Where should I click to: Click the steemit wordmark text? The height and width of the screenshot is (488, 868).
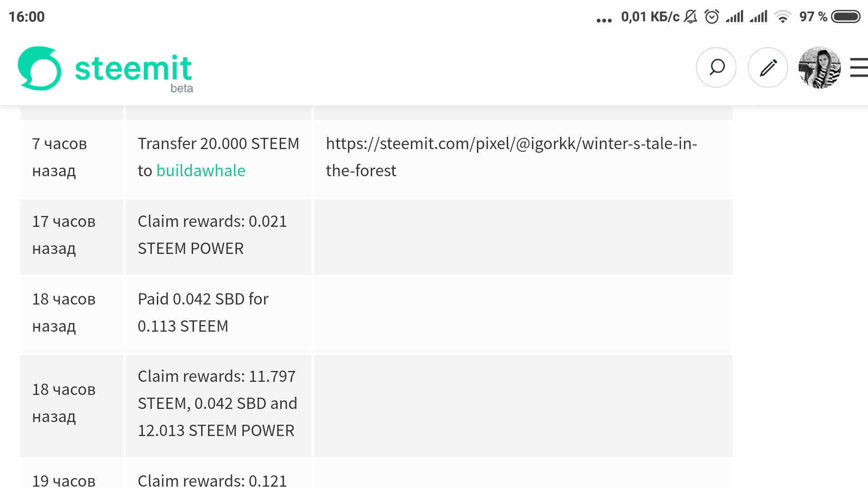(133, 69)
